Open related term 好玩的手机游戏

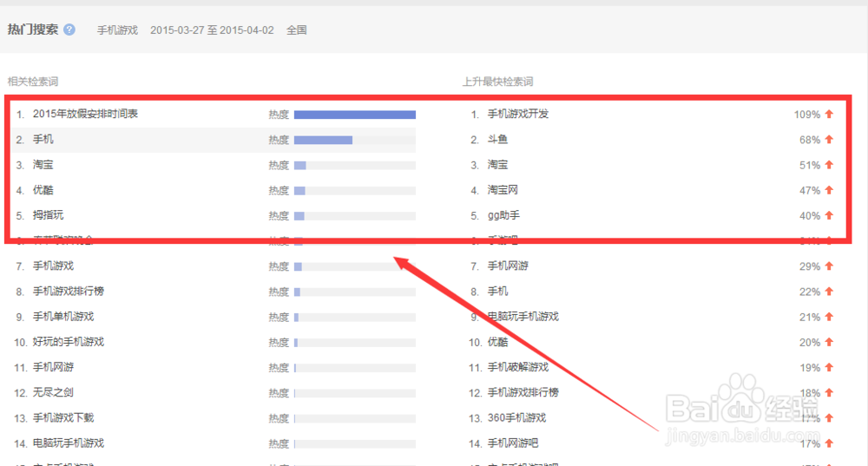[69, 342]
